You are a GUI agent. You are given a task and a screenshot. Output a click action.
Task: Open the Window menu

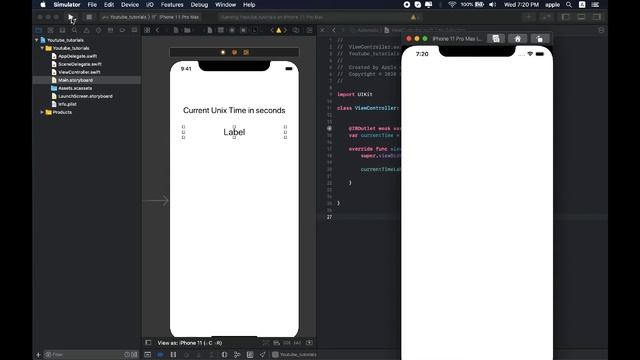pyautogui.click(x=225, y=5)
